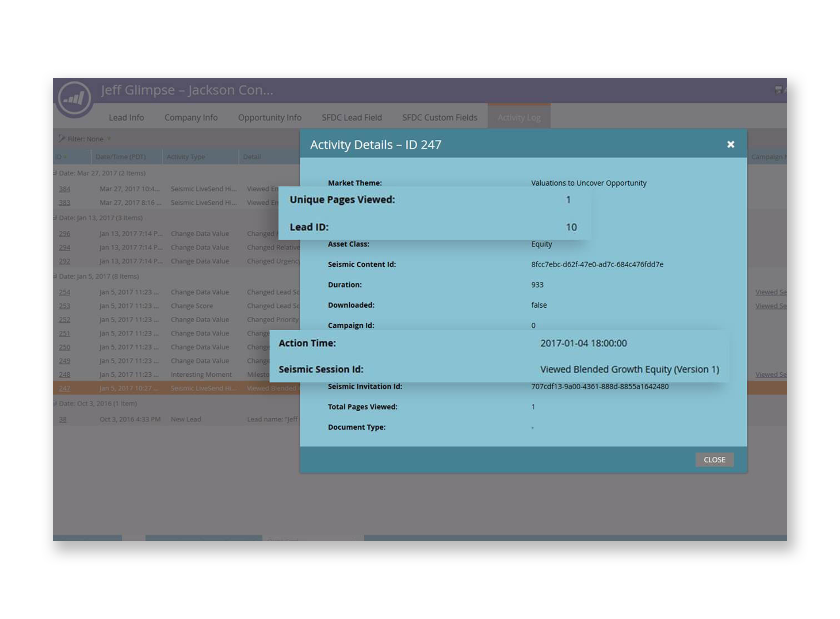The height and width of the screenshot is (619, 840).
Task: Click the Duration value 933
Action: pyautogui.click(x=537, y=285)
